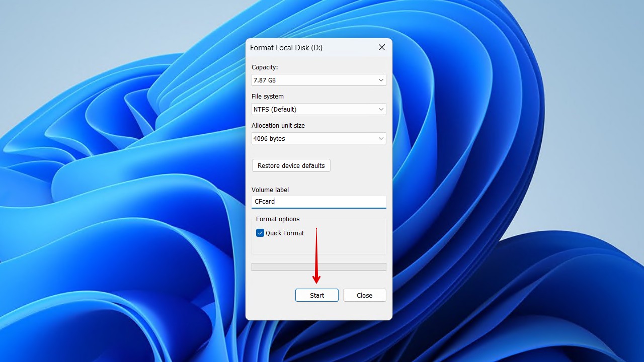Uncheck the Quick Format checkbox
644x362 pixels.
point(260,233)
